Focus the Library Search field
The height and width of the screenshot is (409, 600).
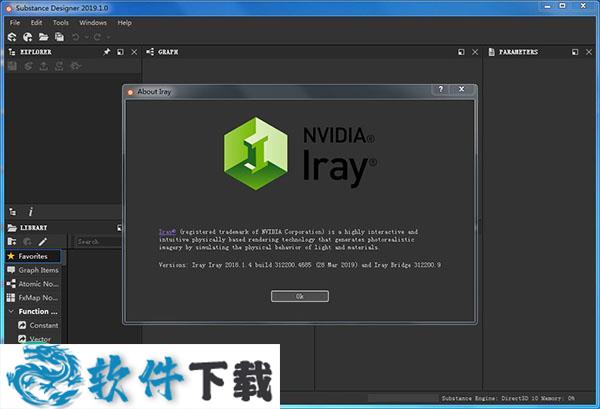tap(98, 242)
